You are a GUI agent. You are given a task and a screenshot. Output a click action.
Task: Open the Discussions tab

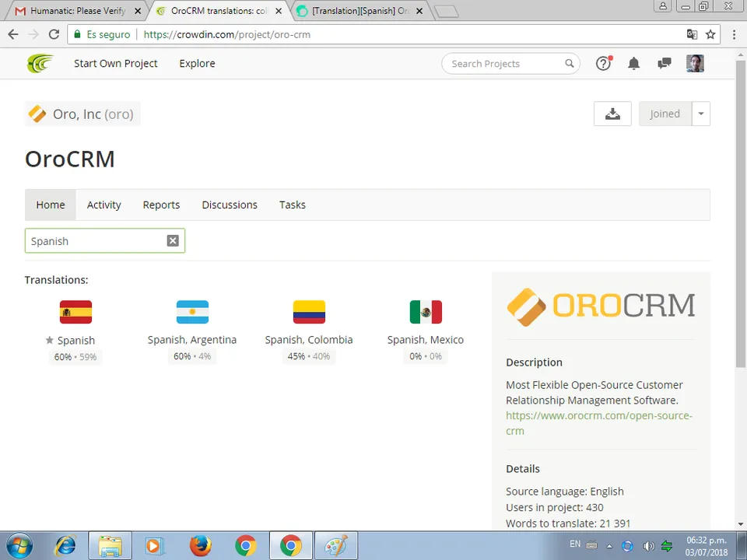point(230,205)
